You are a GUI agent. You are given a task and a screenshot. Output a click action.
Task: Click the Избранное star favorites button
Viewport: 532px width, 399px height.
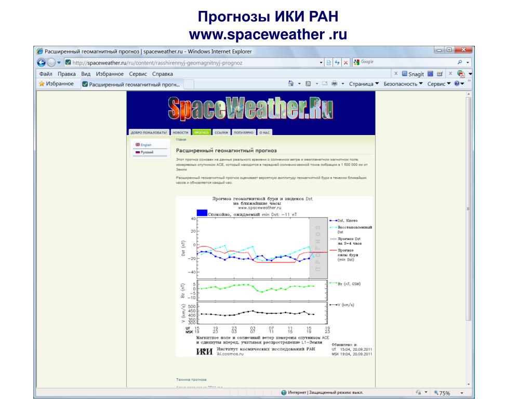coord(56,84)
